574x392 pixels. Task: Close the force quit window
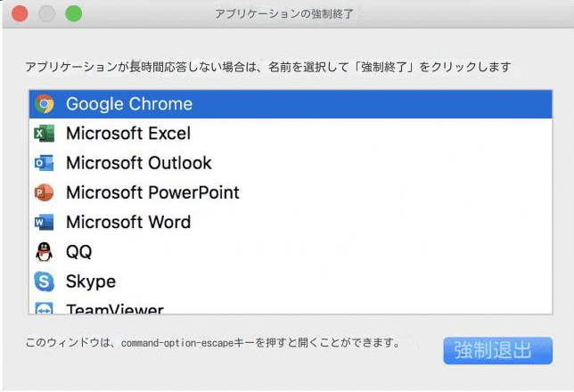coord(20,14)
